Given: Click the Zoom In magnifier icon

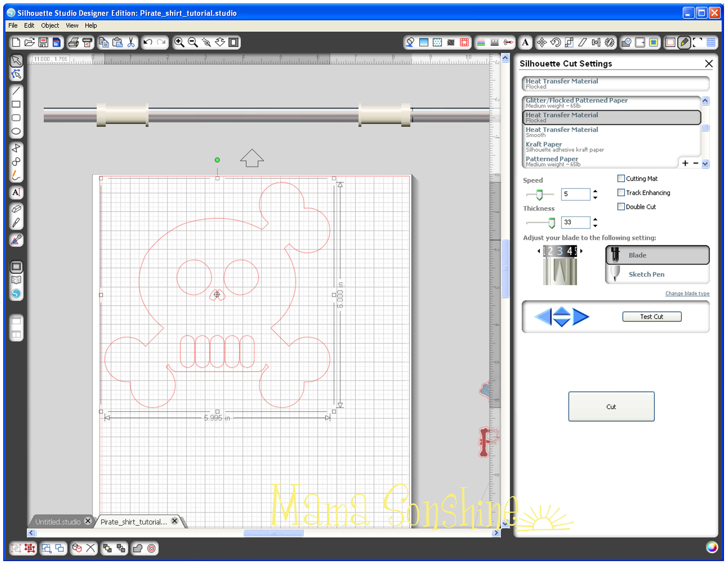Looking at the screenshot, I should [179, 42].
